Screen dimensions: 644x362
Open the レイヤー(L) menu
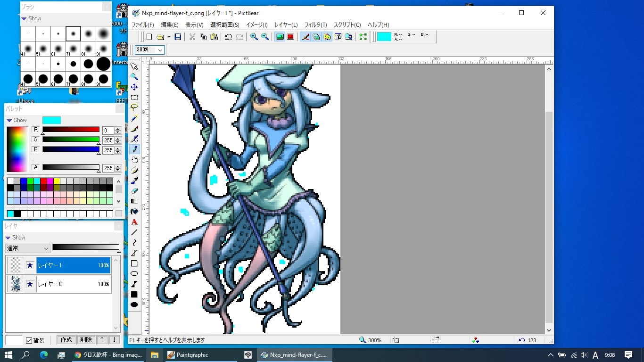click(286, 25)
